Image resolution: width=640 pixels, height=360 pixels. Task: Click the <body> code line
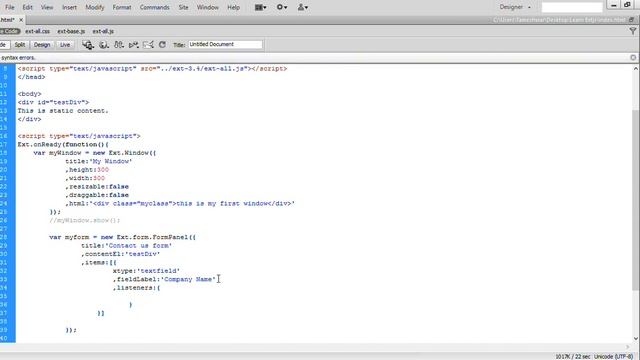click(29, 94)
